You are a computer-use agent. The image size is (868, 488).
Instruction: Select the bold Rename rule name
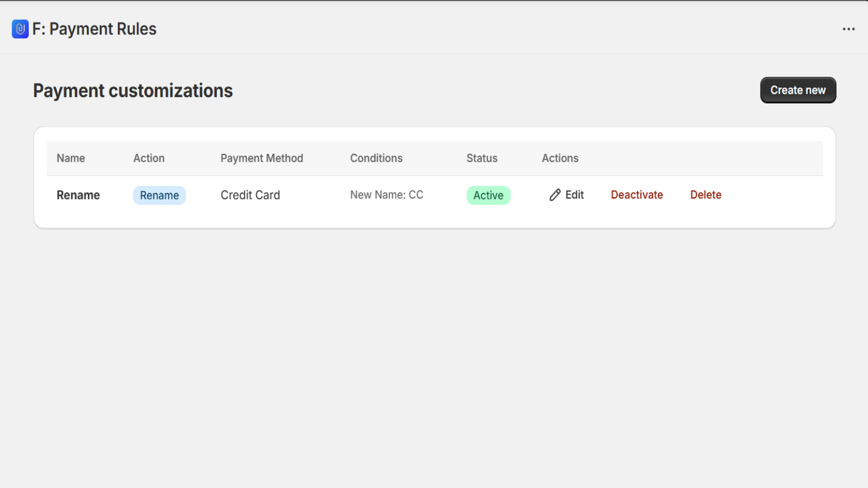(78, 195)
